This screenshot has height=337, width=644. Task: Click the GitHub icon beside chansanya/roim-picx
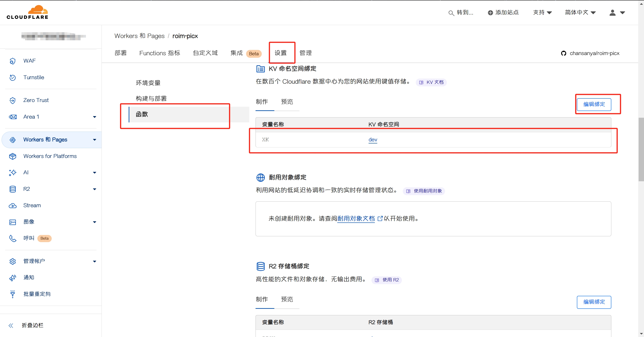coord(563,53)
